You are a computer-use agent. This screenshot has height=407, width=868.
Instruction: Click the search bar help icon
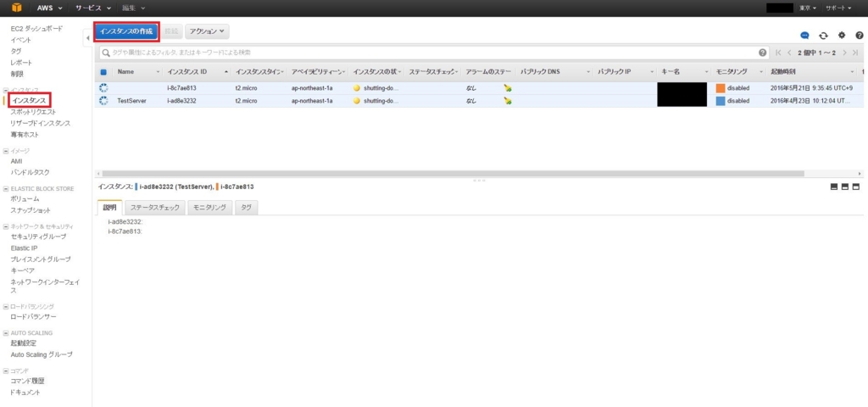point(763,53)
